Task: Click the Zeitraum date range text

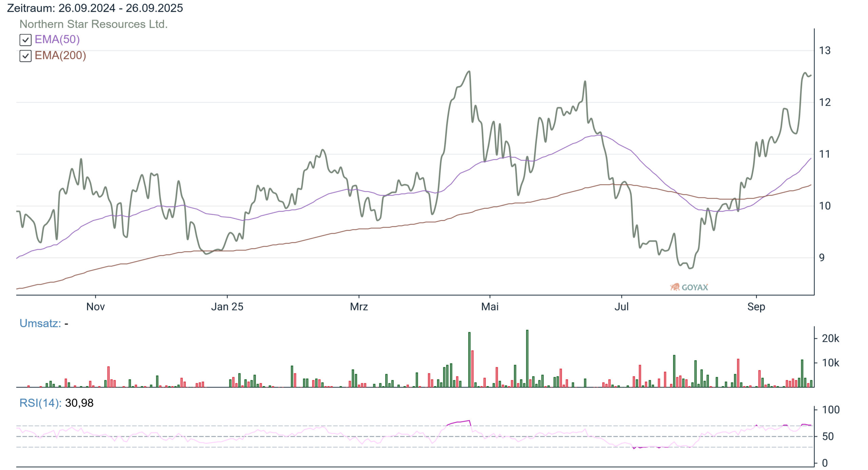Action: (95, 8)
